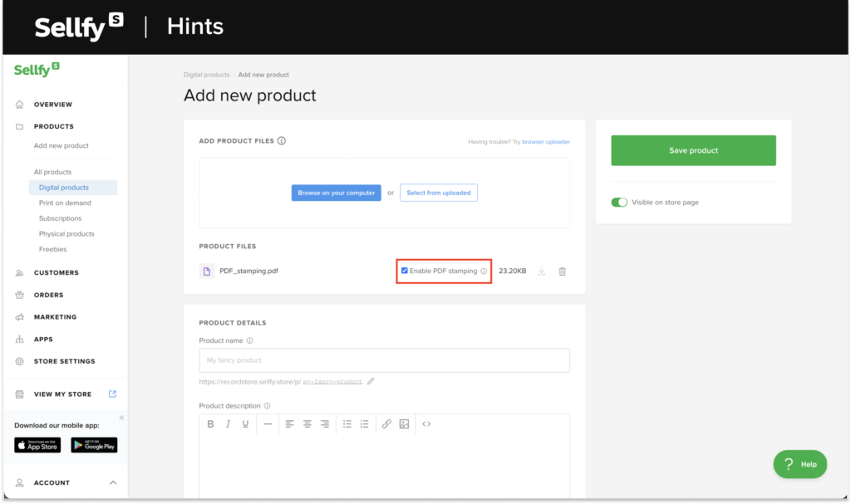The image size is (851, 504).
Task: Open the Customers menu
Action: pyautogui.click(x=56, y=272)
